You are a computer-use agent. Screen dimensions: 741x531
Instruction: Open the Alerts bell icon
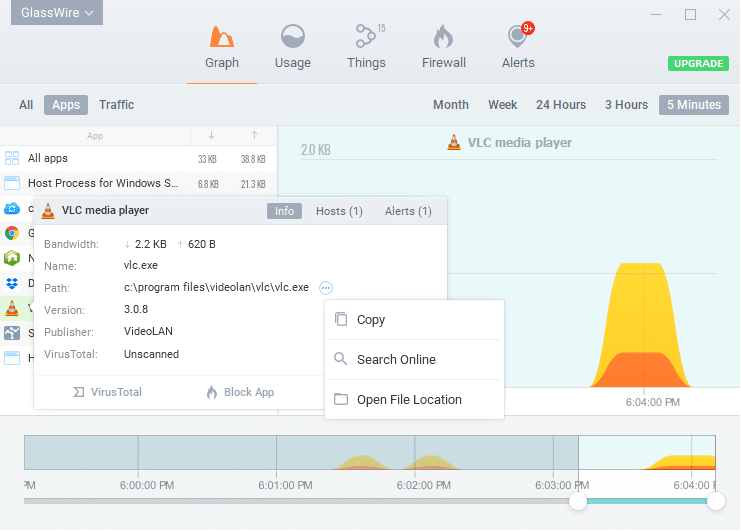coord(517,38)
